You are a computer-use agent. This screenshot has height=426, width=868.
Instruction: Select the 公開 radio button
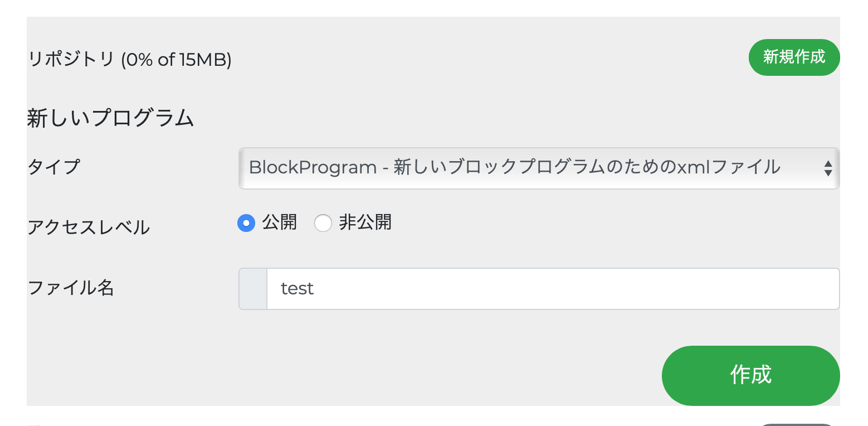pos(246,224)
